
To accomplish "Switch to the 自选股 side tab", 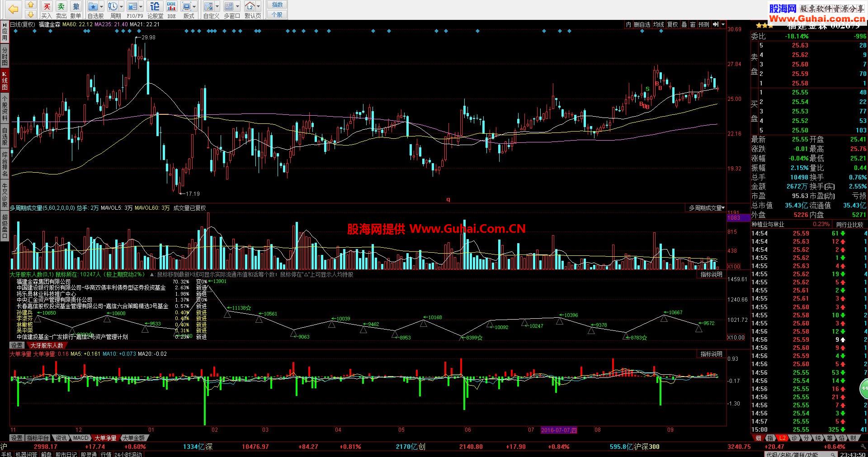I will pyautogui.click(x=5, y=136).
